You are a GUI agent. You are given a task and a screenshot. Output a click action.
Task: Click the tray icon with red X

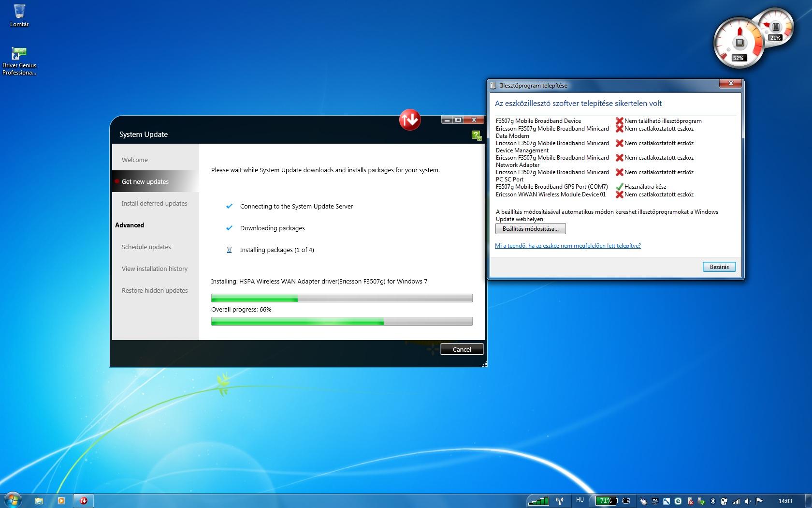(690, 501)
